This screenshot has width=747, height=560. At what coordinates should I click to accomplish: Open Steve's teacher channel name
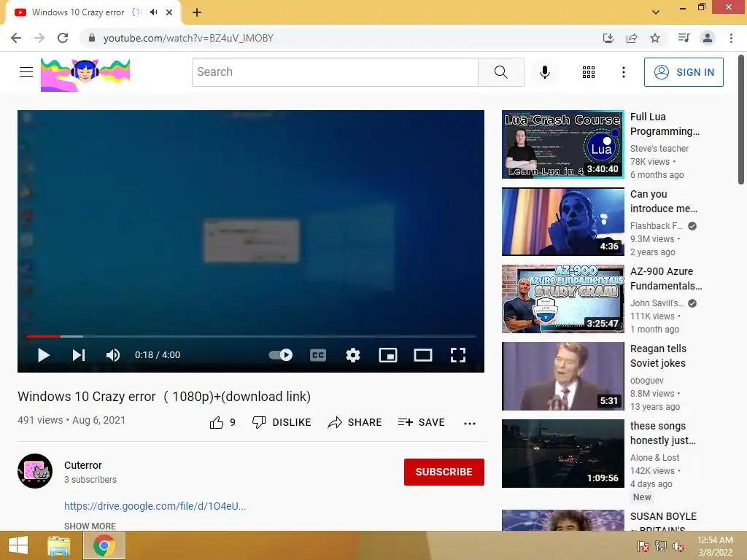(x=659, y=149)
